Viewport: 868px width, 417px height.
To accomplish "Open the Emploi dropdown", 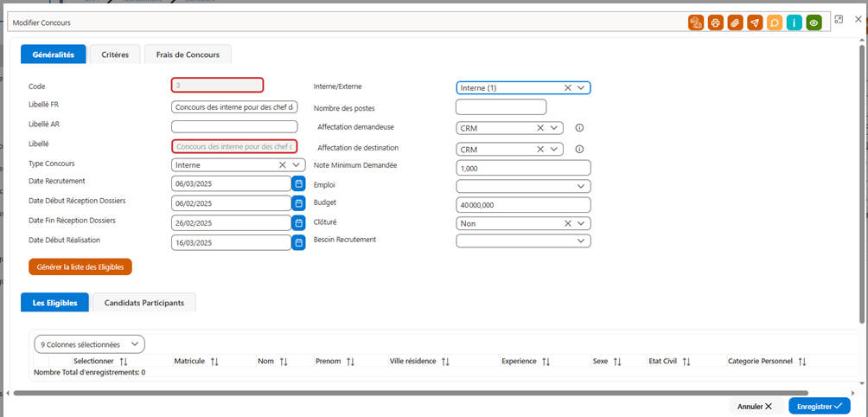I will point(581,185).
